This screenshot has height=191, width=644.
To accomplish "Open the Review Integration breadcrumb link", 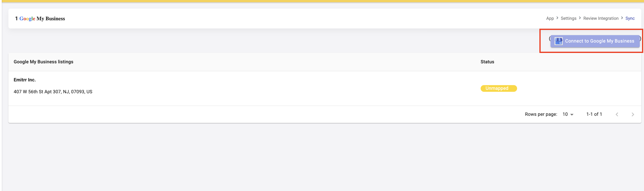I will tap(601, 18).
